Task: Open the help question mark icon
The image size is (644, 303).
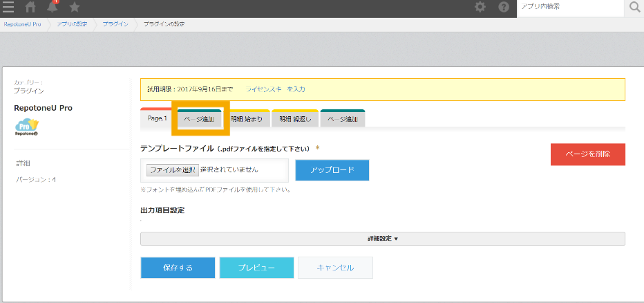Action: tap(503, 7)
